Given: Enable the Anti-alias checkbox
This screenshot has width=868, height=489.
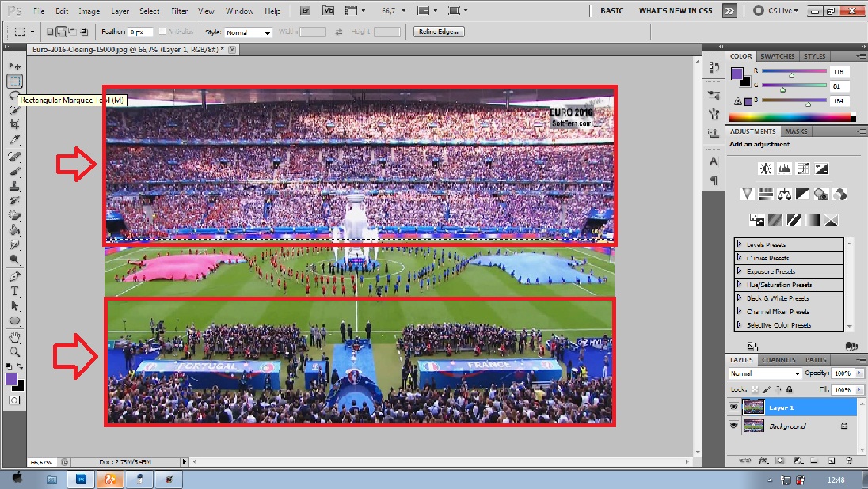Looking at the screenshot, I should pyautogui.click(x=162, y=32).
